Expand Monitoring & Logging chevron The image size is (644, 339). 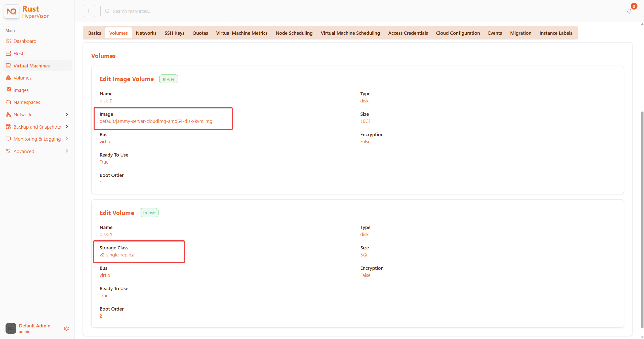tap(67, 139)
